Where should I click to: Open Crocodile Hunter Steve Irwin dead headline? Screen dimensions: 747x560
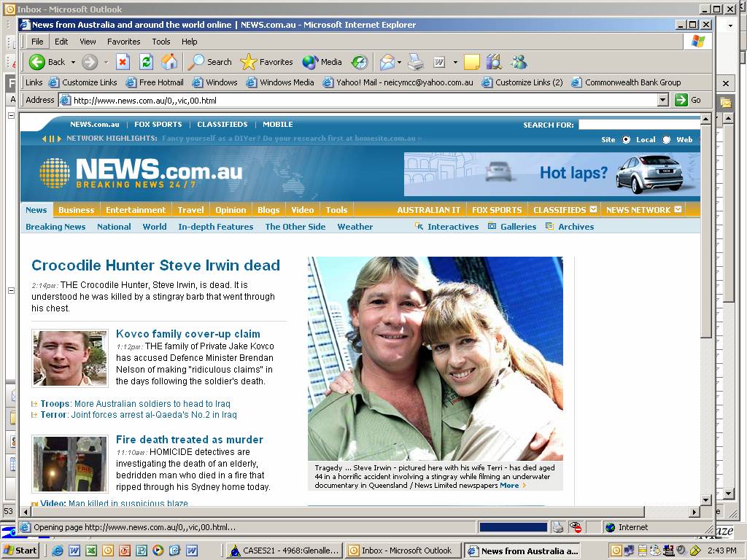pos(156,265)
